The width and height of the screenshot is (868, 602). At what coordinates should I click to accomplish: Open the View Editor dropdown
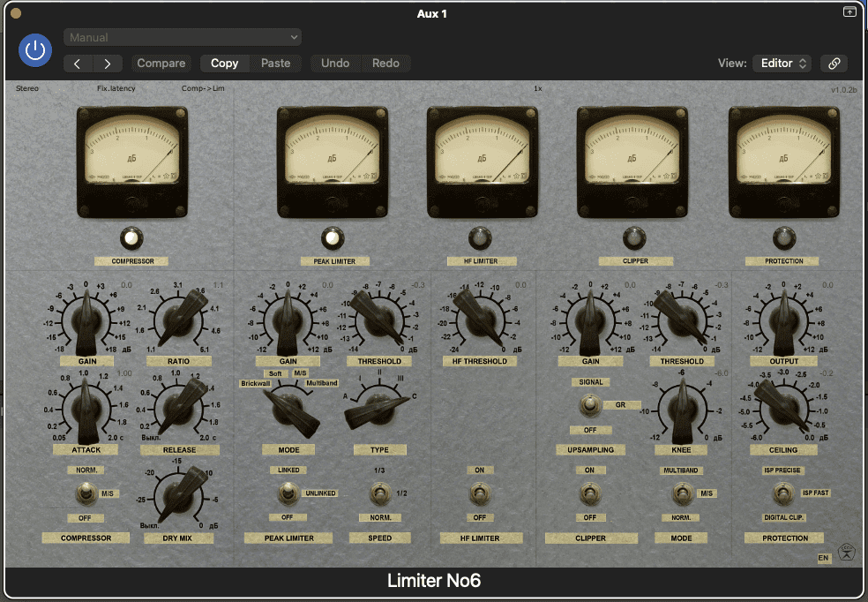point(782,64)
